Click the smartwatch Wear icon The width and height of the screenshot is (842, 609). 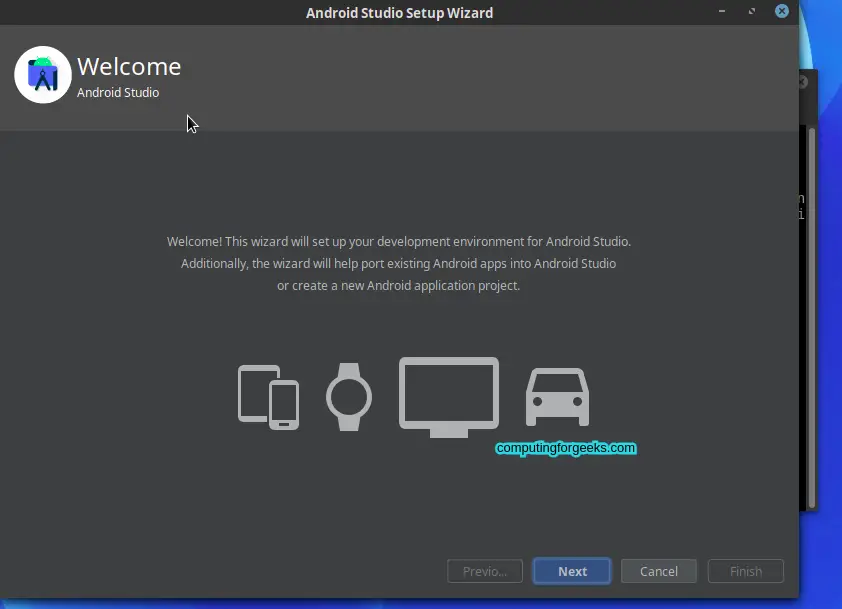(349, 397)
